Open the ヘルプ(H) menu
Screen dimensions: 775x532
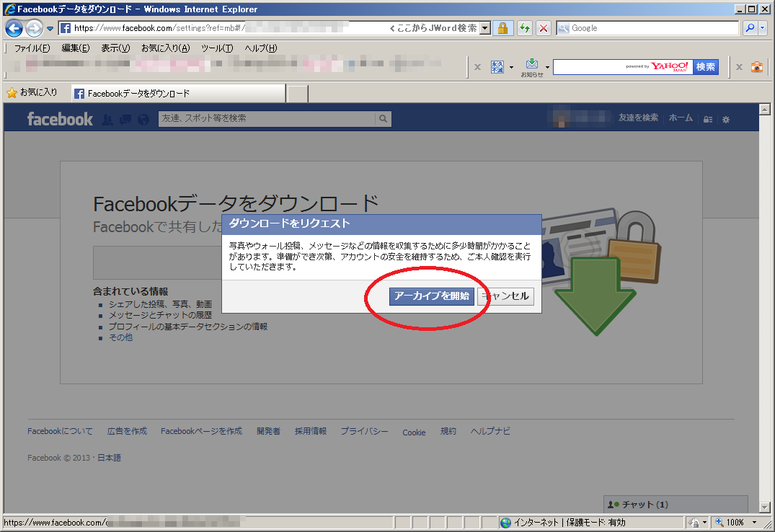click(x=260, y=48)
